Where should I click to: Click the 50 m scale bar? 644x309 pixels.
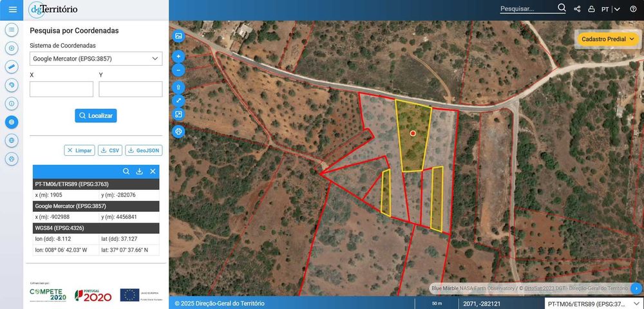437,304
